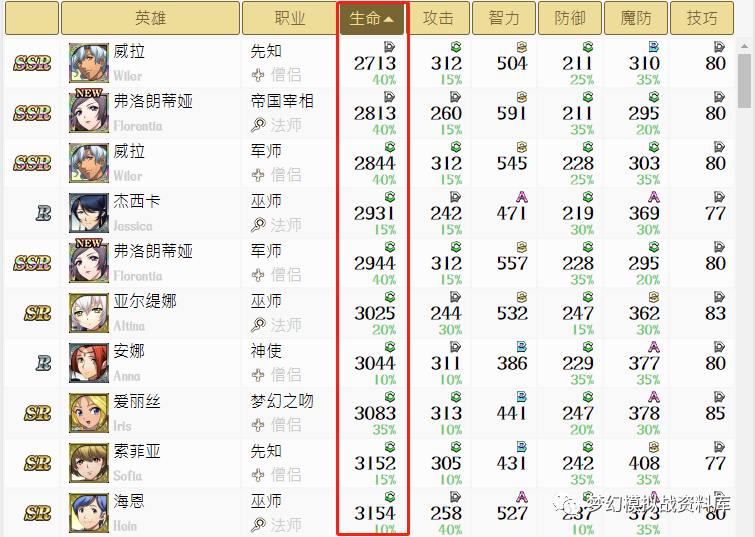Click 生命 value 3025
This screenshot has width=755, height=537.
[375, 314]
